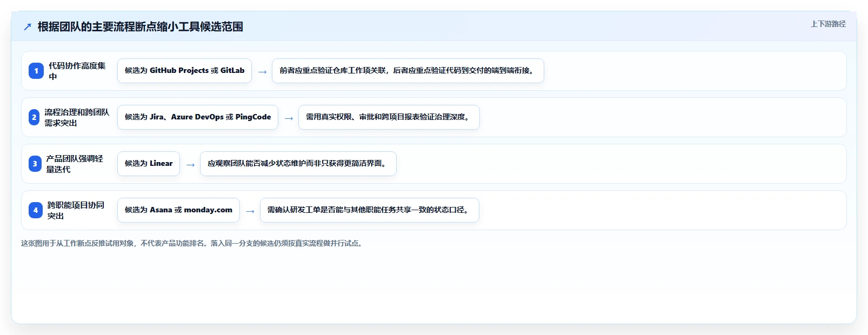Click the heading 根据团队的主要流程断点缩小工具候选范围
The height and width of the screenshot is (335, 868).
pyautogui.click(x=141, y=27)
